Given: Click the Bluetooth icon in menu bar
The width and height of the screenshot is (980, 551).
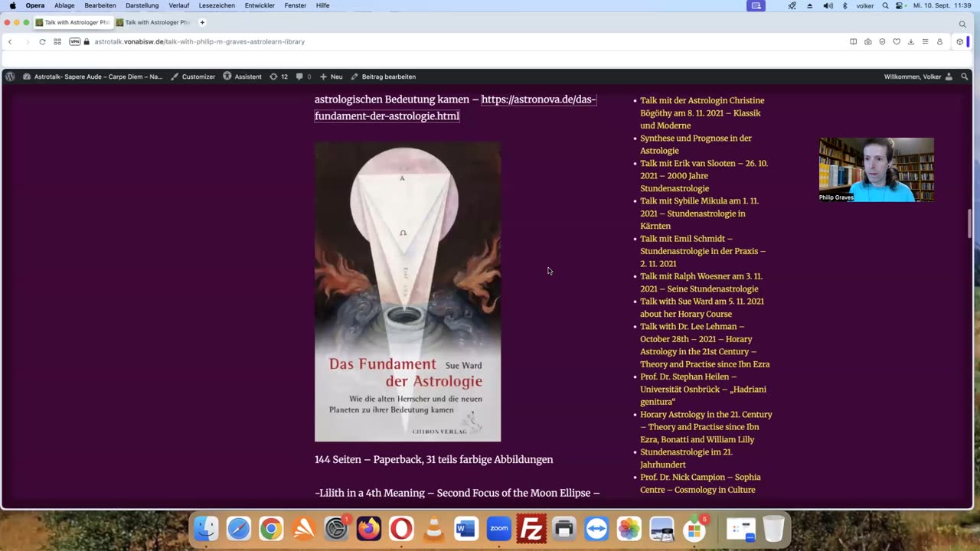Looking at the screenshot, I should click(x=845, y=5).
